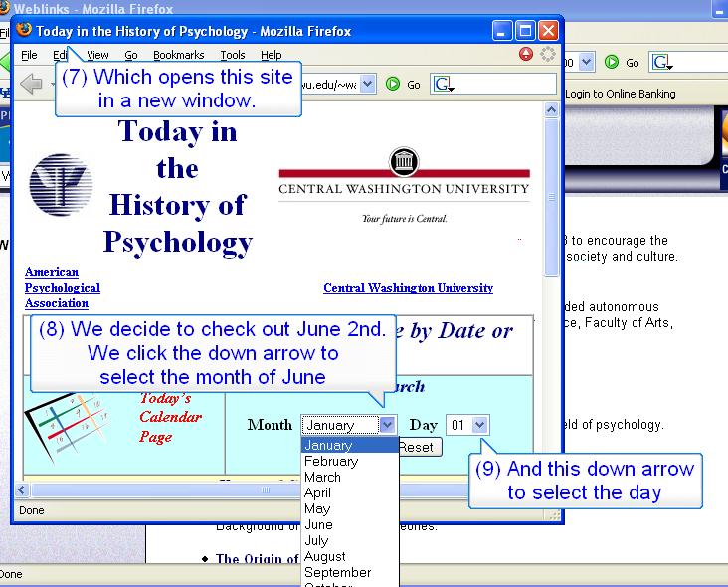Viewport: 728px width, 587px height.
Task: Select March in the month list
Action: pyautogui.click(x=350, y=477)
